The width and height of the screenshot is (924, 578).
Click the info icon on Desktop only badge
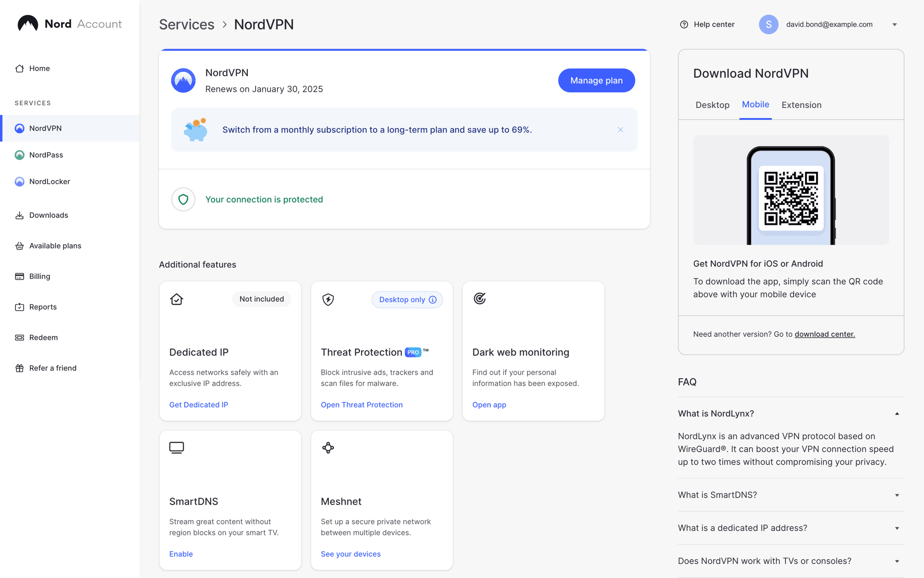(x=433, y=300)
